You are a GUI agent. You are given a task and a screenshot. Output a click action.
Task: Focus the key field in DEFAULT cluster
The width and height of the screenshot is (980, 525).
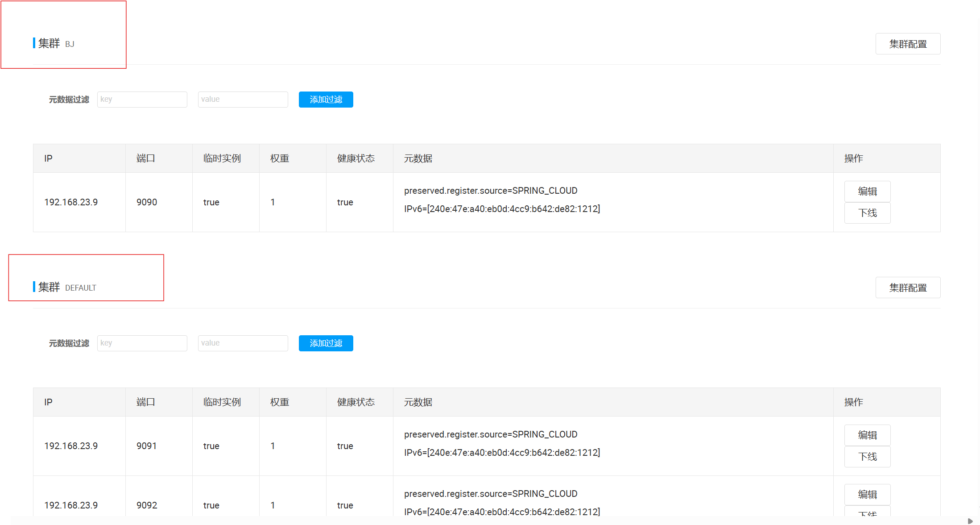(x=142, y=343)
